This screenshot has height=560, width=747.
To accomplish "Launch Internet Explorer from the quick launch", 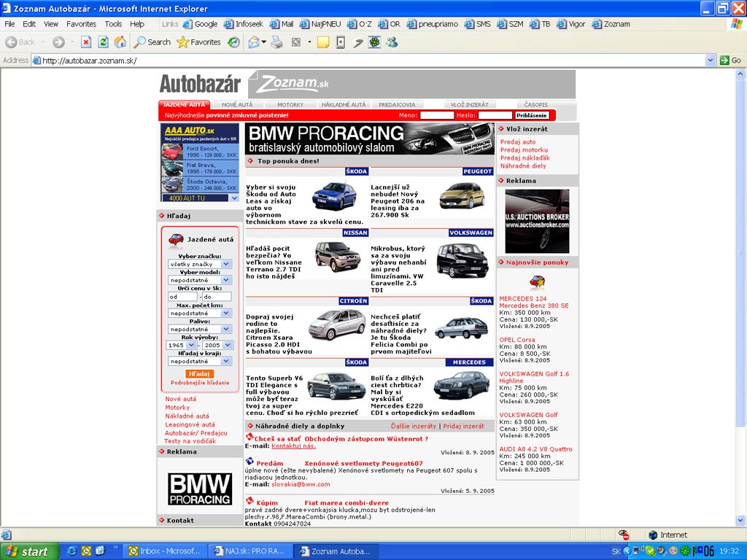I will [72, 551].
